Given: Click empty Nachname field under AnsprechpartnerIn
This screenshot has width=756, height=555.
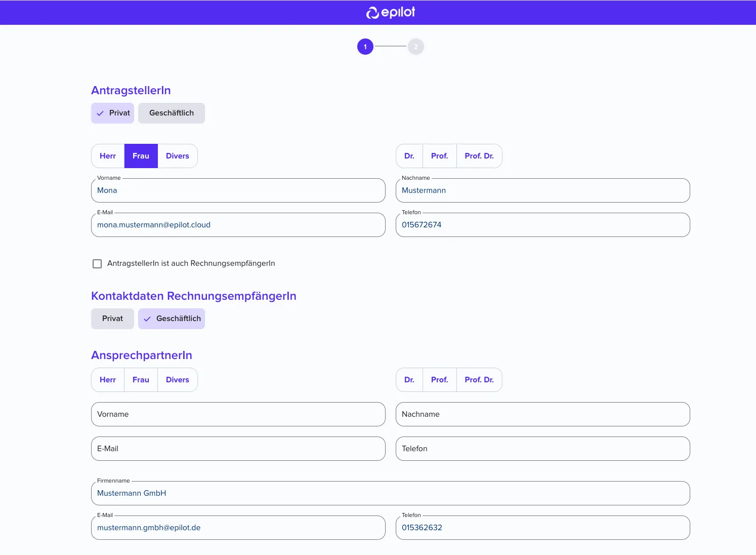Looking at the screenshot, I should tap(543, 414).
